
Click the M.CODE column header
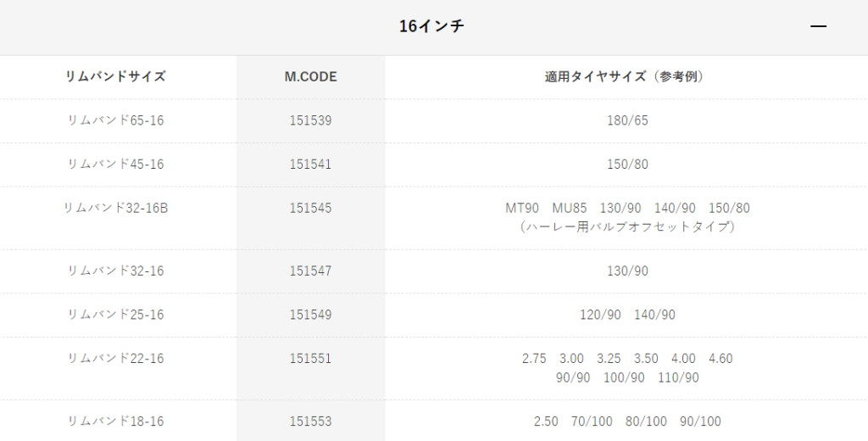click(x=310, y=76)
